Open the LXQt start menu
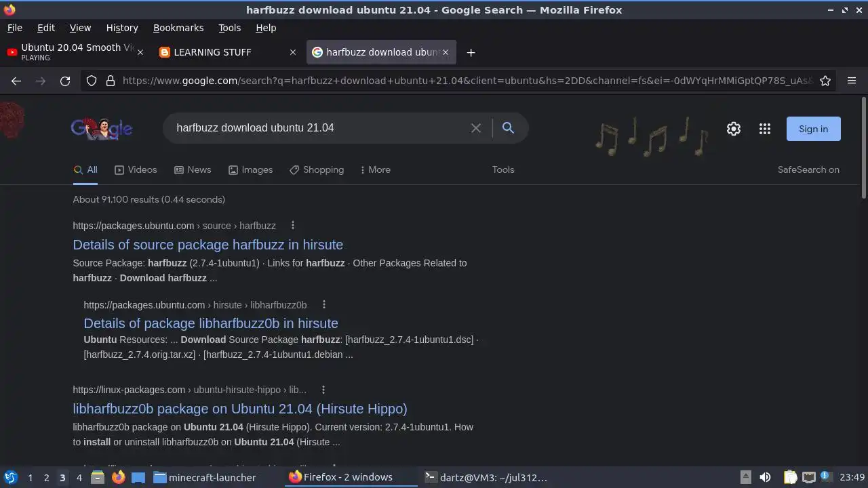 [x=10, y=478]
